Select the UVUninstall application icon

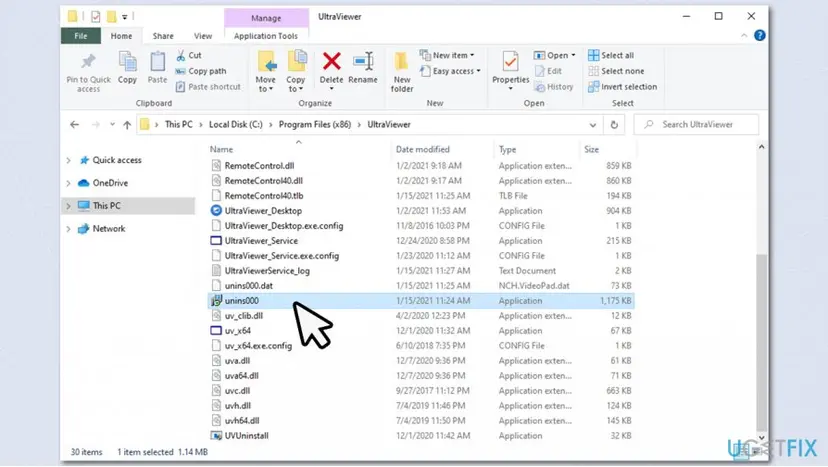[x=216, y=436]
